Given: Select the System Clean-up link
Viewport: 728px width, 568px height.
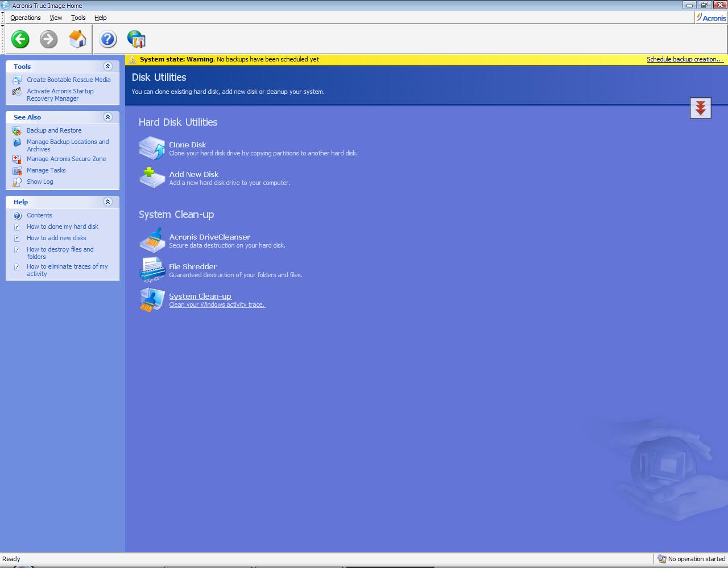Looking at the screenshot, I should [x=200, y=296].
